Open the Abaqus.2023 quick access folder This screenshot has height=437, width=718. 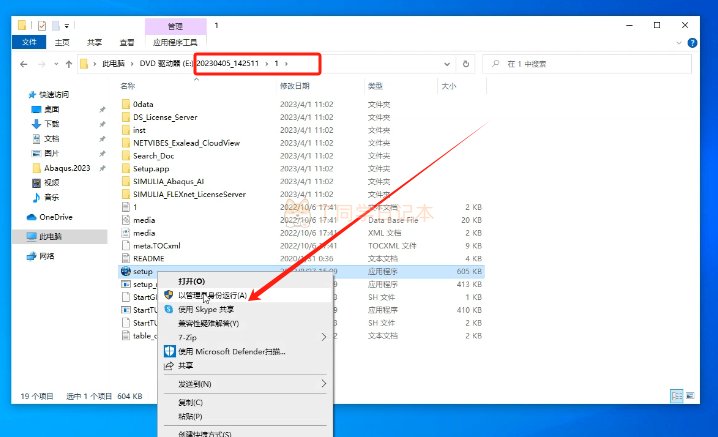click(66, 168)
